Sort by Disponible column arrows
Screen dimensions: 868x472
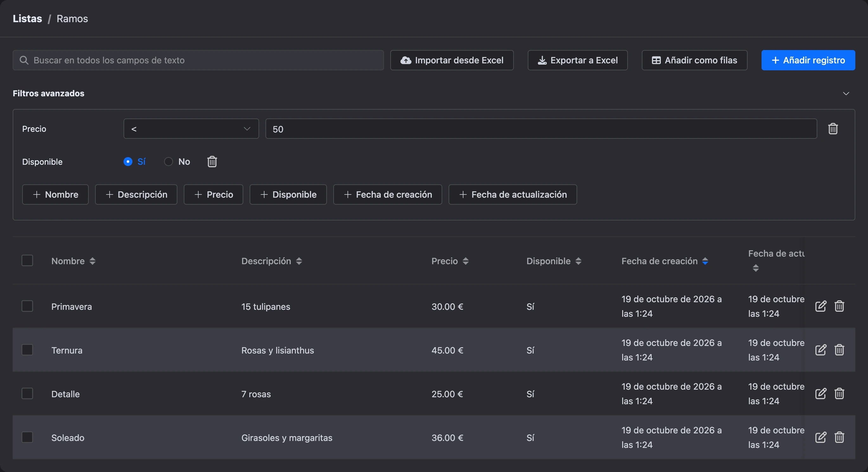(x=578, y=261)
